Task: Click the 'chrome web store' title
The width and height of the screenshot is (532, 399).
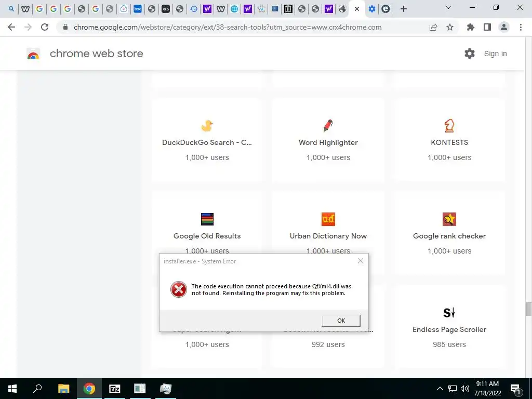Action: 96,54
